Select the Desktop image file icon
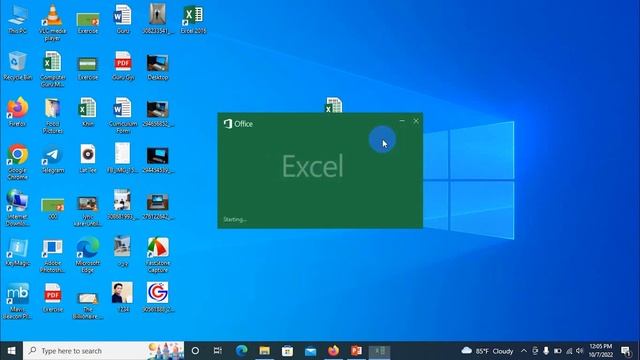The height and width of the screenshot is (360, 640). tap(158, 66)
